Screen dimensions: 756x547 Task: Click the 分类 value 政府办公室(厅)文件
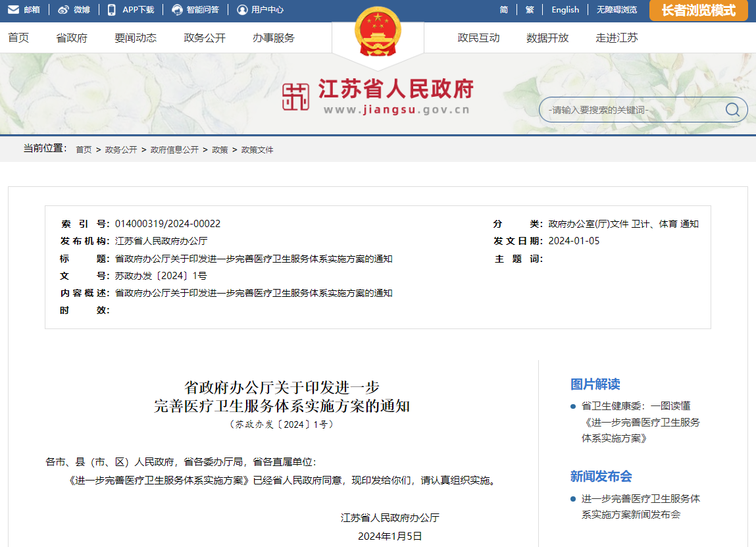(x=588, y=224)
